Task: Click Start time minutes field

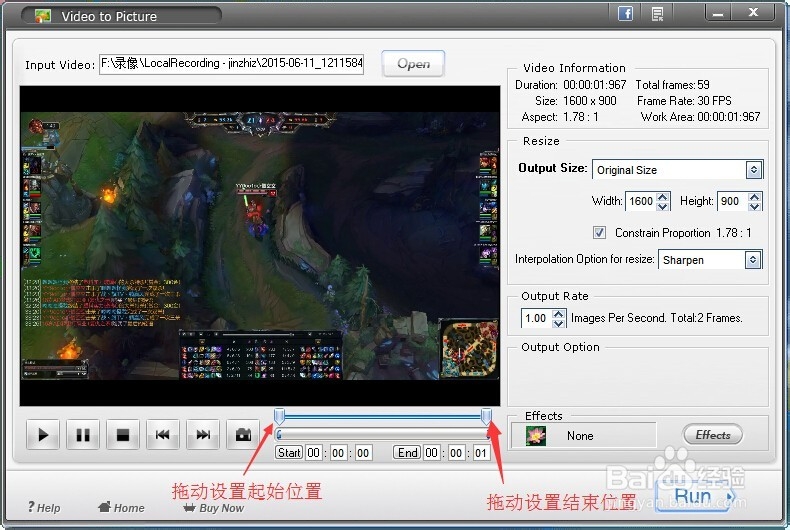Action: pos(338,452)
